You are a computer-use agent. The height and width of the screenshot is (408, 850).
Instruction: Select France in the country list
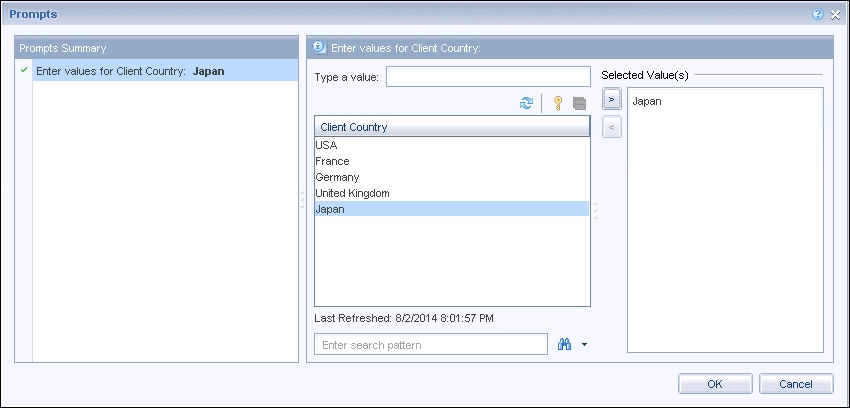pos(332,161)
